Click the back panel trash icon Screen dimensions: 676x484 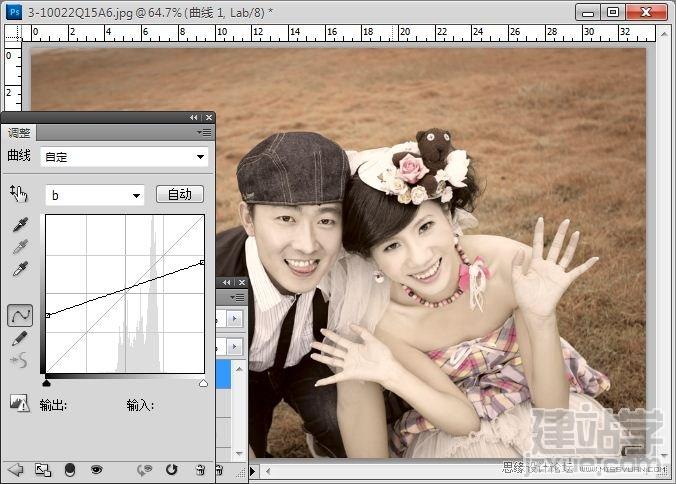click(x=219, y=470)
